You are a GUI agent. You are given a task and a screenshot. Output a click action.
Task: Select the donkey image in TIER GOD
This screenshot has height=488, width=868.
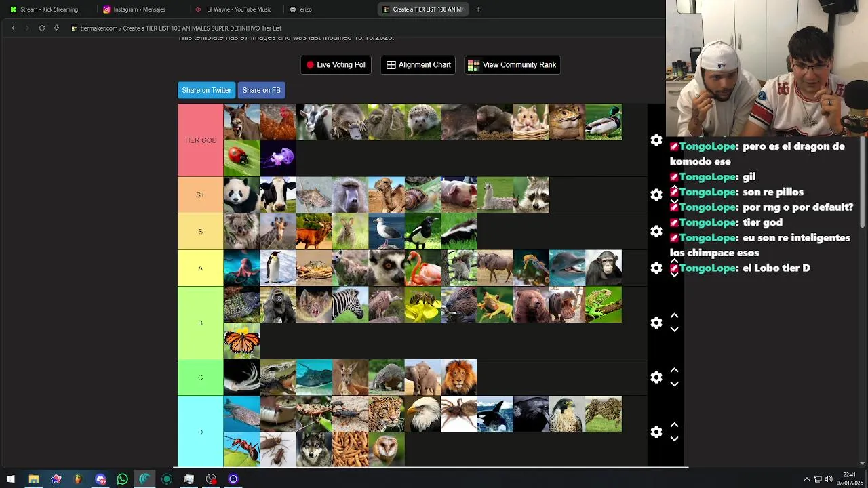pos(241,122)
